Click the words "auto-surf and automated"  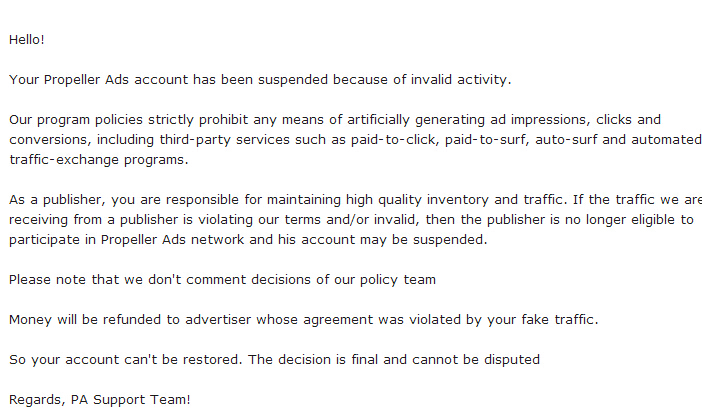[x=618, y=140]
